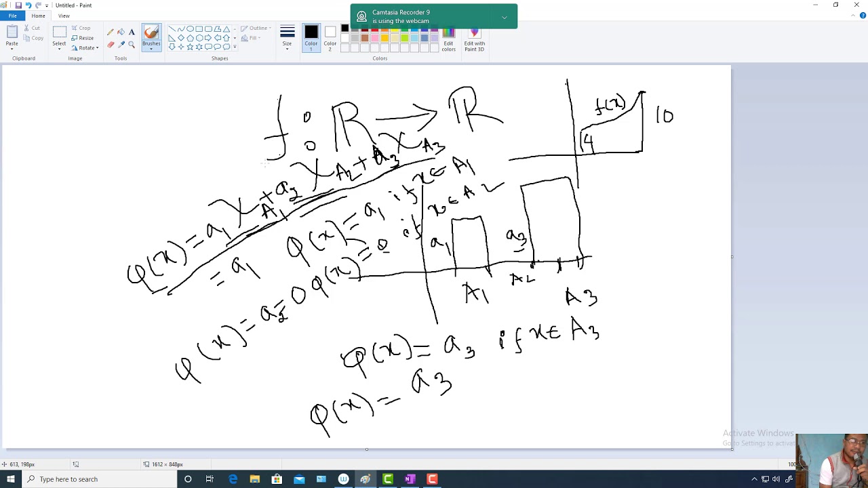Open Edit colors dialog
The image size is (868, 488).
[448, 39]
